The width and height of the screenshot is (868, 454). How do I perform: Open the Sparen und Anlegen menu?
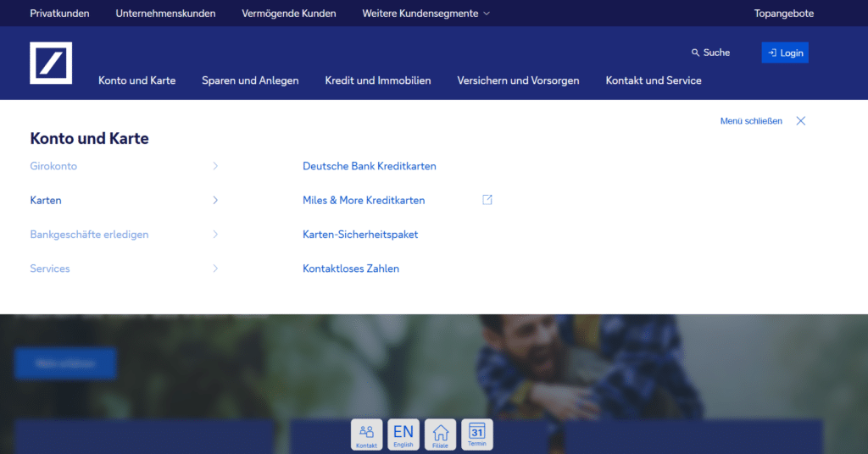[250, 80]
